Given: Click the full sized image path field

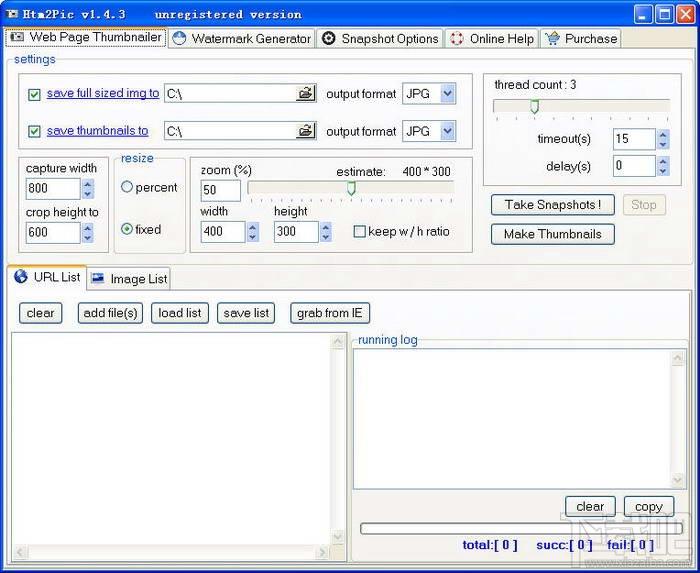Looking at the screenshot, I should click(x=230, y=93).
